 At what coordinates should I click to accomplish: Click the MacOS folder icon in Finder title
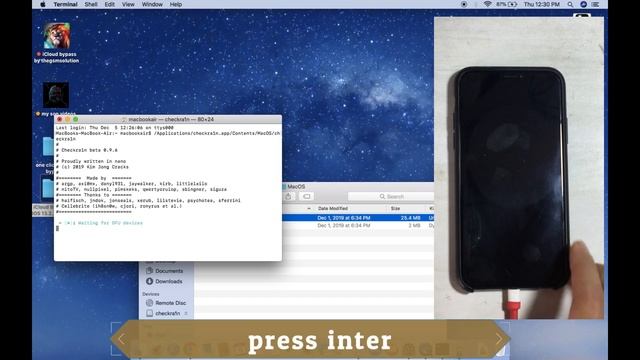tap(284, 187)
